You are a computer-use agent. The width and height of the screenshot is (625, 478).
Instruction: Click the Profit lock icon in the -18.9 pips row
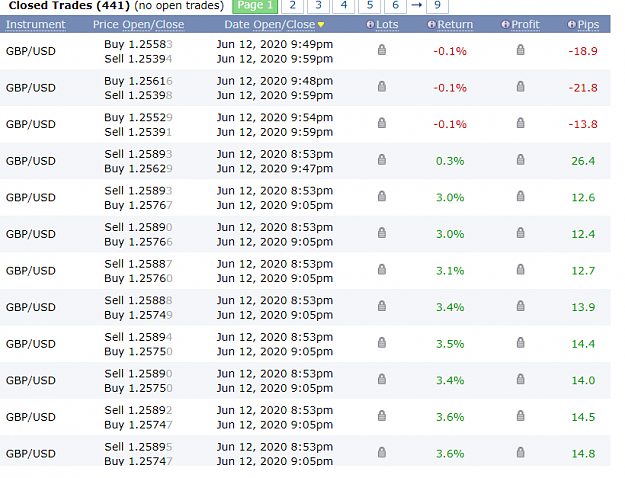click(521, 50)
